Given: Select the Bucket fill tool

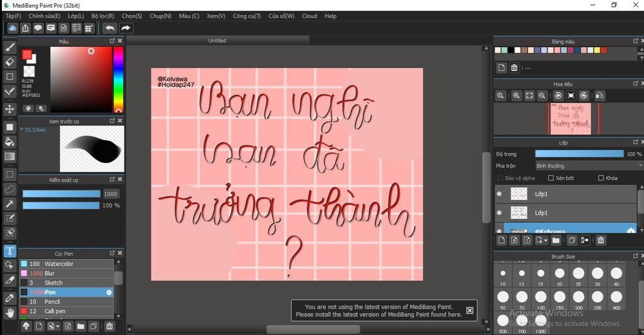Looking at the screenshot, I should coord(10,142).
